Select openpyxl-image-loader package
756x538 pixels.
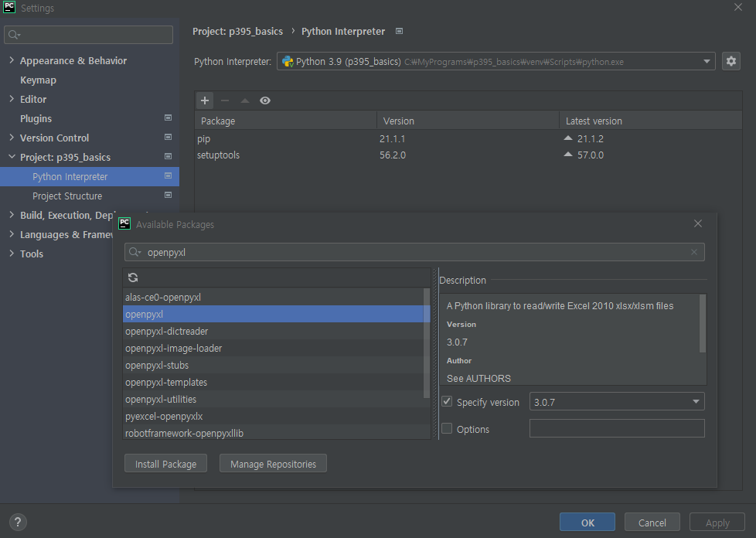point(273,348)
